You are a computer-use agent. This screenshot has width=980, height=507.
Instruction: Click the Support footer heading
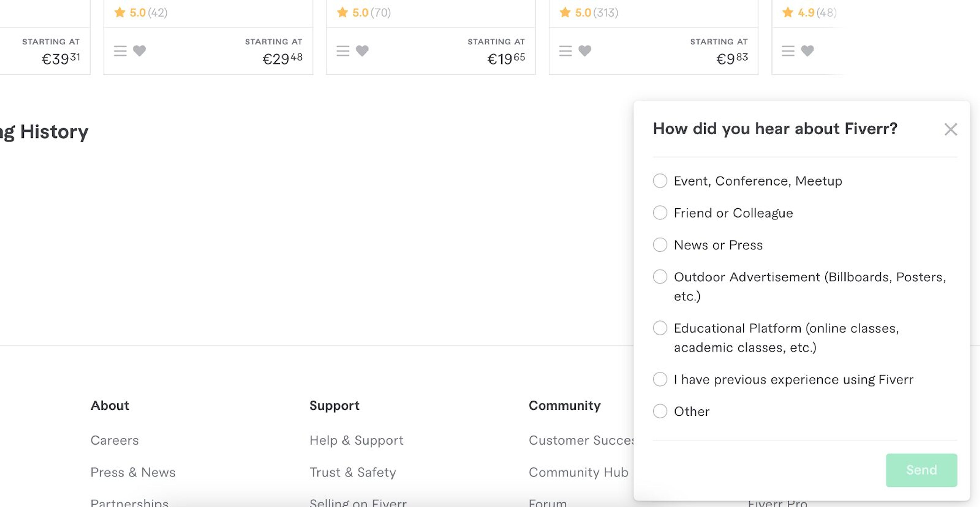(x=334, y=406)
